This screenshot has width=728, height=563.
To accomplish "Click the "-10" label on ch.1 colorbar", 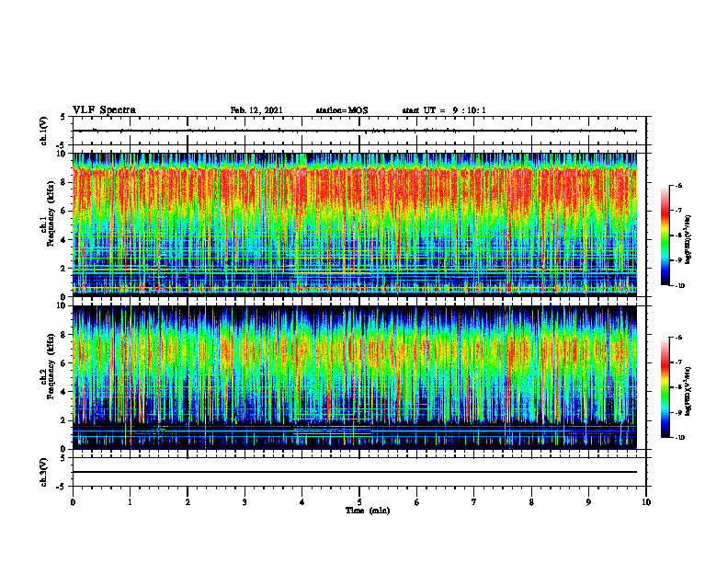I will click(x=679, y=286).
